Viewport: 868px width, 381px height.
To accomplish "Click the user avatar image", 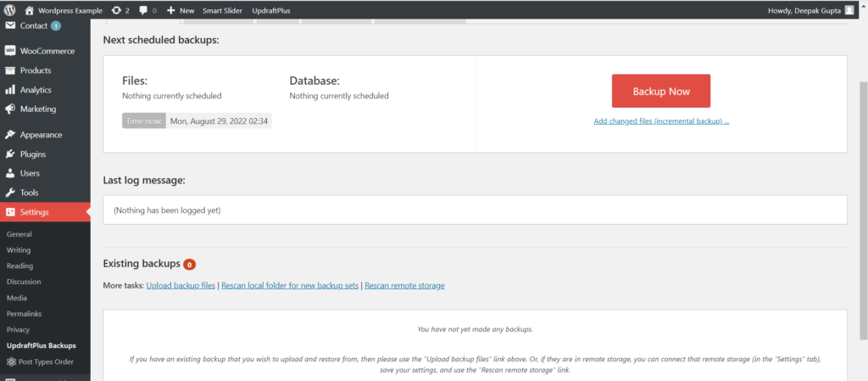I will click(849, 10).
